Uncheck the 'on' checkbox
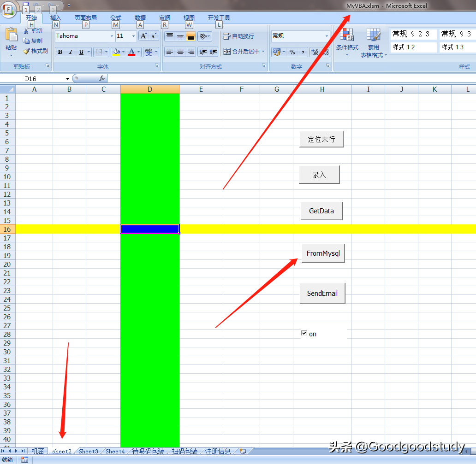 pos(303,333)
